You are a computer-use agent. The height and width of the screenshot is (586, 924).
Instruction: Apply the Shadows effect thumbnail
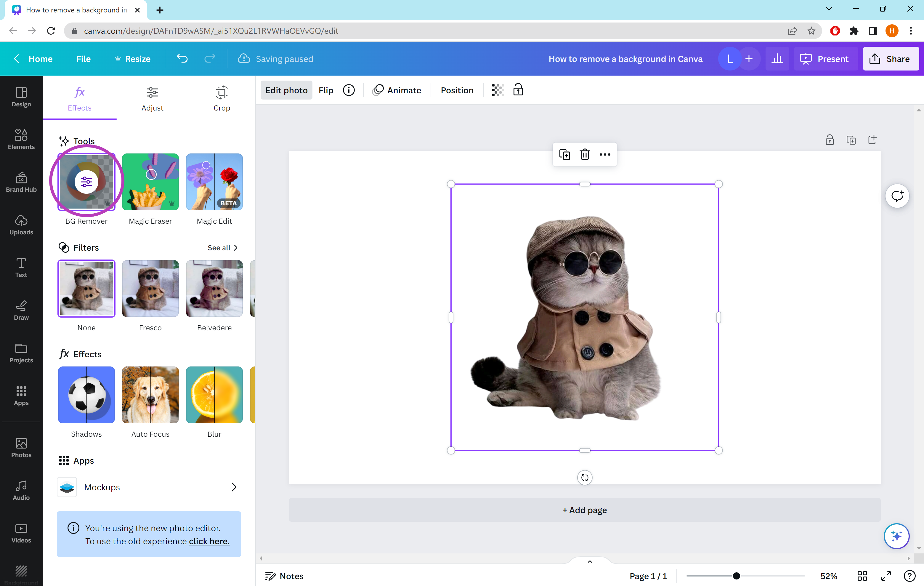[x=86, y=395]
